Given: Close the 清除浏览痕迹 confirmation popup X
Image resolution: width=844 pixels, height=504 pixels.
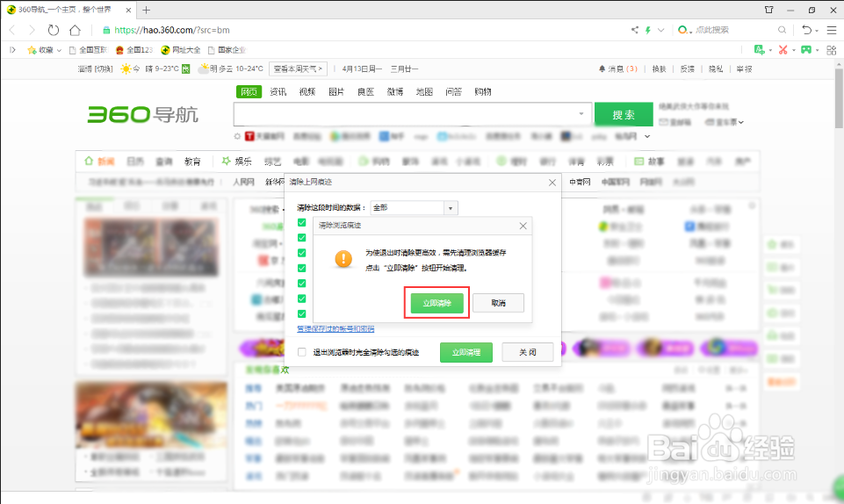Looking at the screenshot, I should [x=523, y=226].
